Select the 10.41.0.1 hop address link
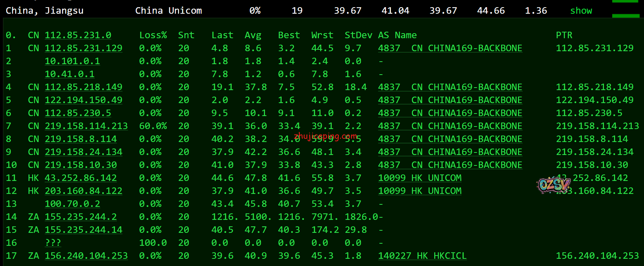 pyautogui.click(x=69, y=74)
